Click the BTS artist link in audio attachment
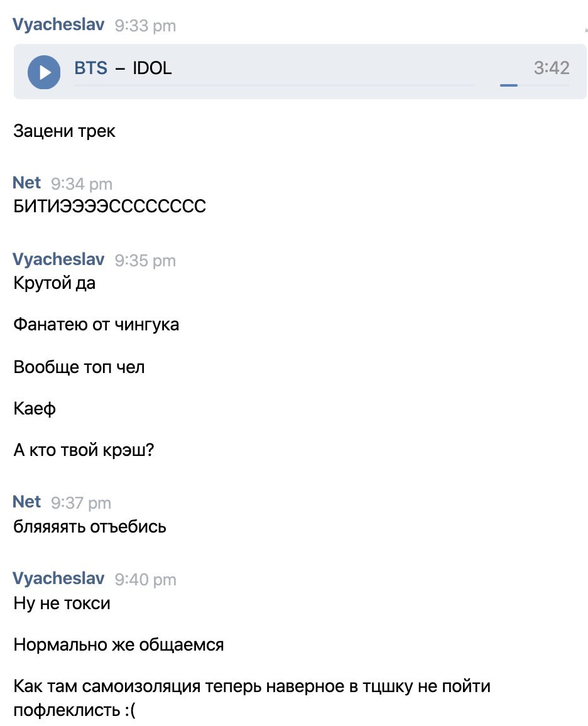The image size is (588, 726). click(x=90, y=68)
